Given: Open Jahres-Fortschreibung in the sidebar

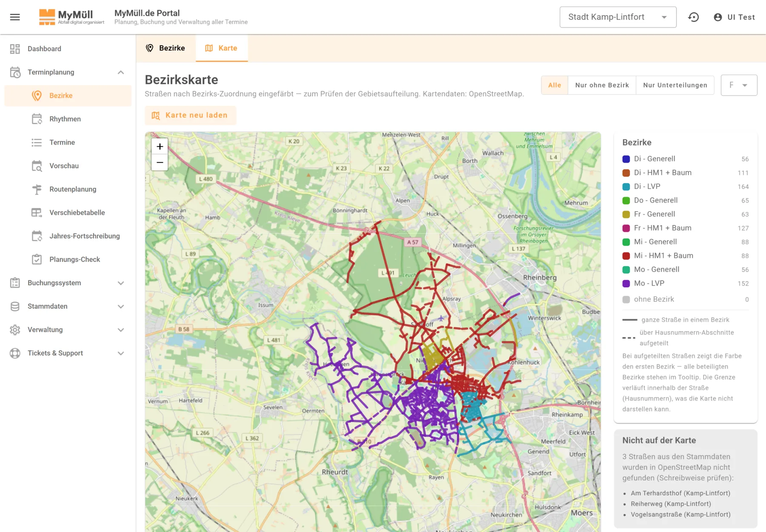Looking at the screenshot, I should click(68, 236).
